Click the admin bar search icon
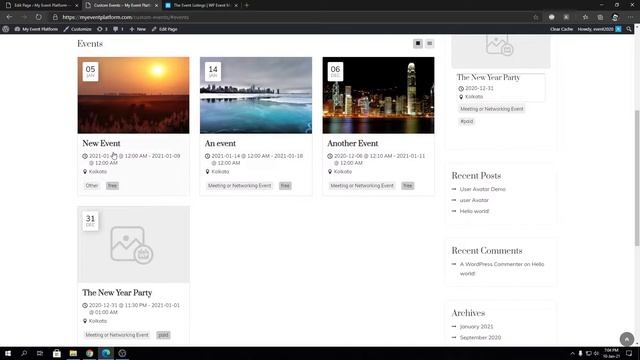Image resolution: width=640 pixels, height=360 pixels. [x=629, y=29]
